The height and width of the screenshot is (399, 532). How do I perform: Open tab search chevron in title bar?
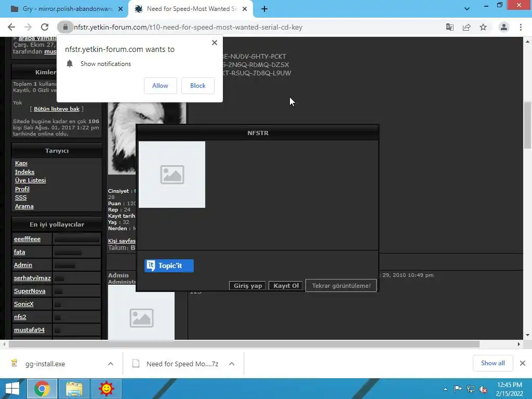point(467,9)
